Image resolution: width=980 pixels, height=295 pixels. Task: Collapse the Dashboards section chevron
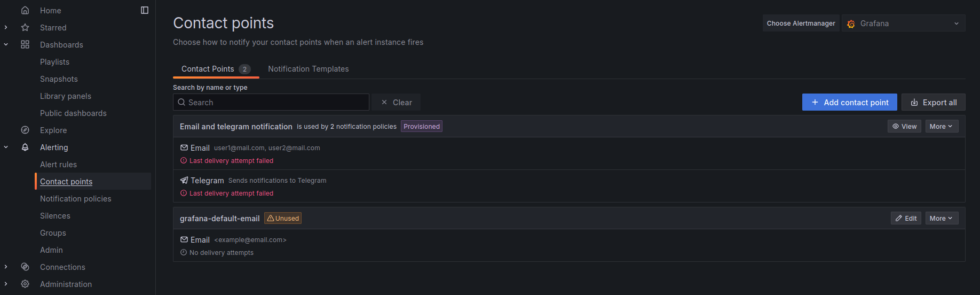pyautogui.click(x=6, y=44)
